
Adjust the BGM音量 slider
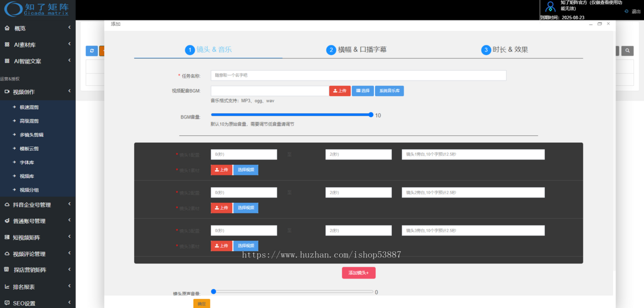(291, 114)
